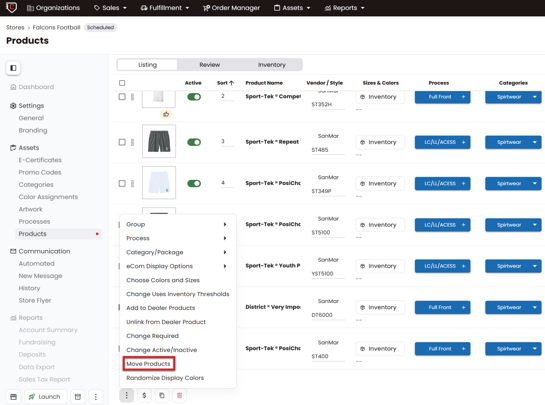The width and height of the screenshot is (545, 405).
Task: Open Color Assignments in the sidebar
Action: 48,197
